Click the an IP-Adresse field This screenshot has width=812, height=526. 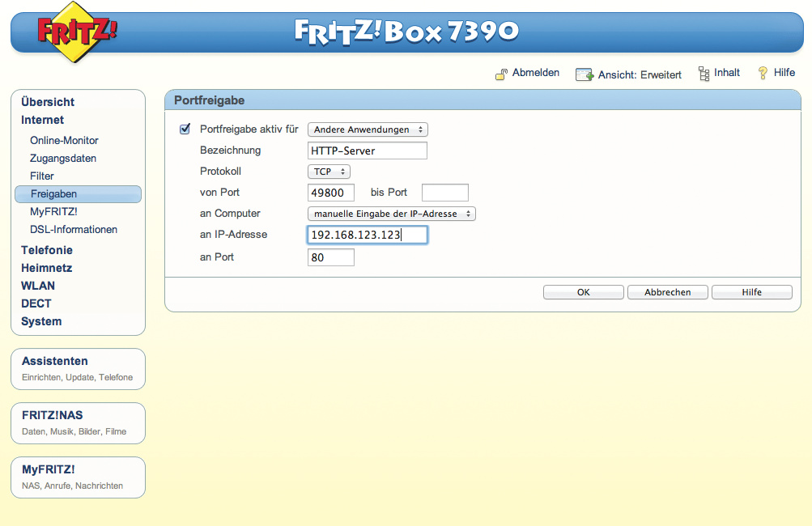coord(368,235)
